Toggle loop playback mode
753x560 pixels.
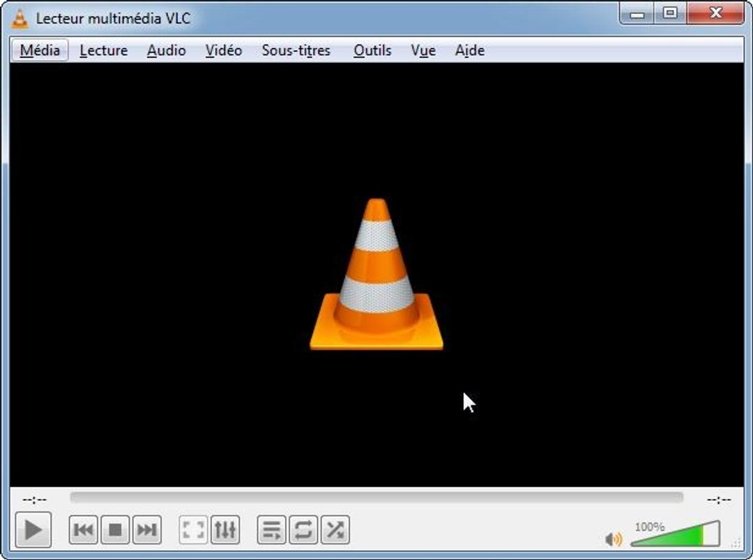[303, 529]
